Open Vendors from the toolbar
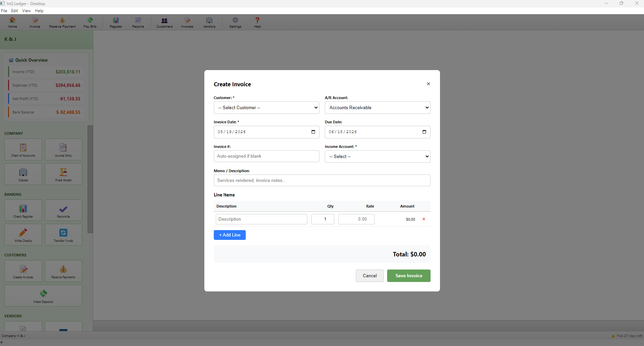Screen dimensions: 644x346 click(x=209, y=22)
